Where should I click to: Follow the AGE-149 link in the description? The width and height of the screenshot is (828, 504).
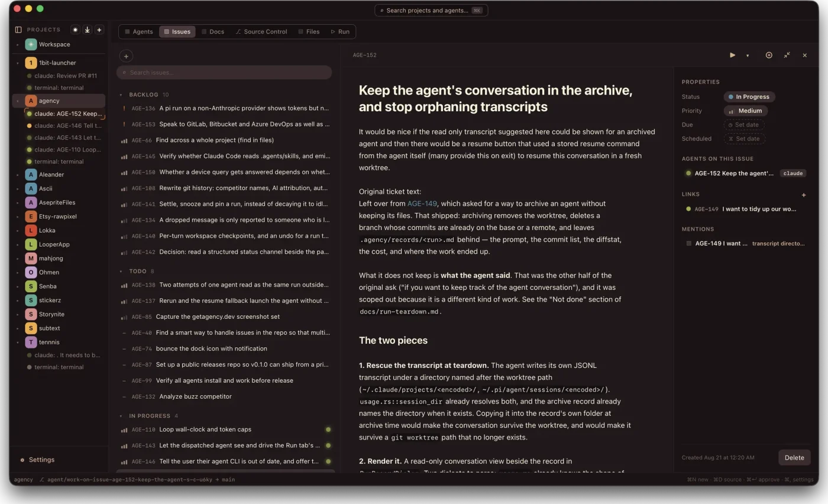tap(422, 203)
